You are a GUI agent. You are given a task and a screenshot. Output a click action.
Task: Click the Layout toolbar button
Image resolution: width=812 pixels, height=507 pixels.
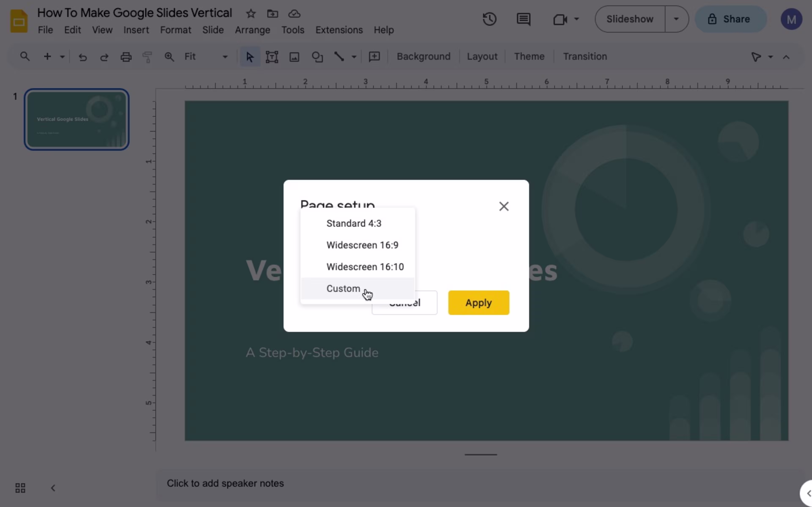click(x=482, y=56)
